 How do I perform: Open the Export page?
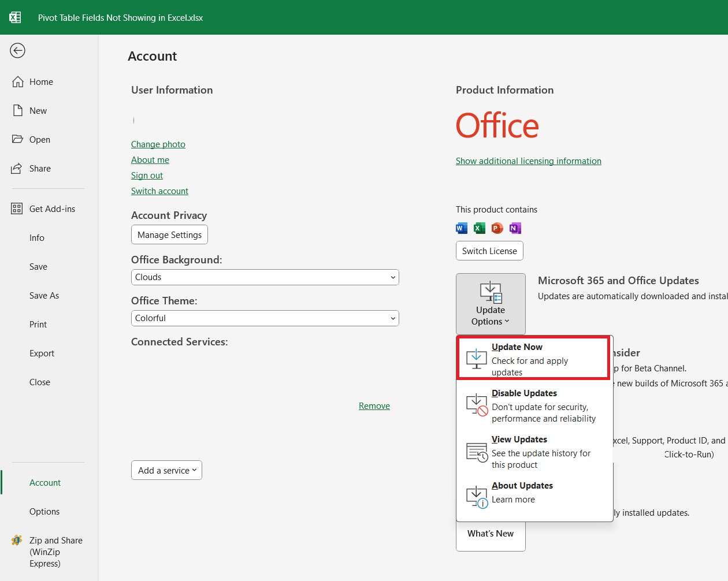pyautogui.click(x=42, y=353)
